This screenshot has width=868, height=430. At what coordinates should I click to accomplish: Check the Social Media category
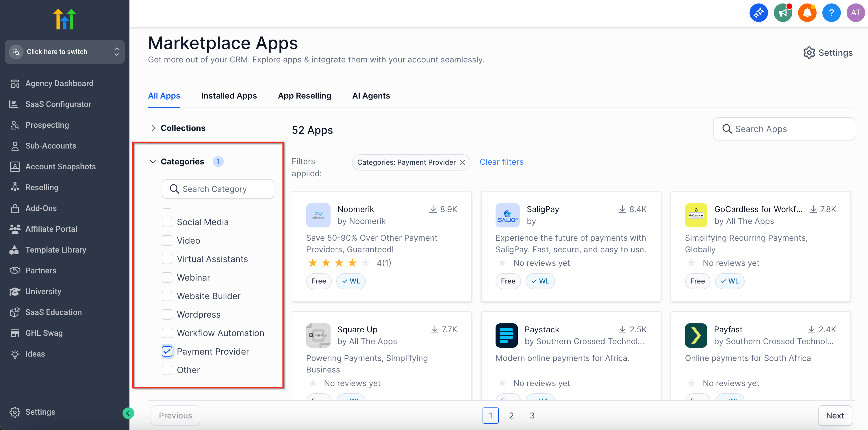point(167,222)
